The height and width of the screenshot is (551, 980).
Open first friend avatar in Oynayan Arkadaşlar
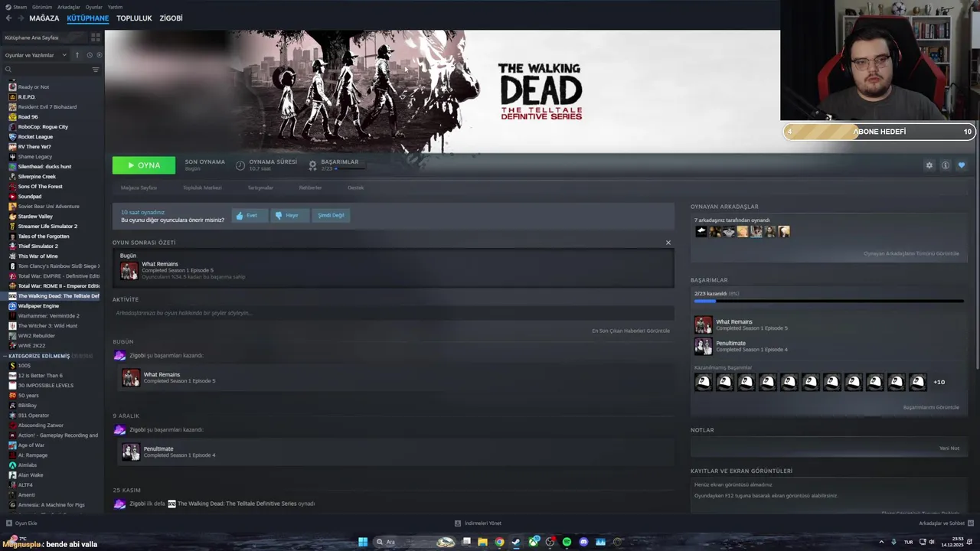(x=701, y=231)
